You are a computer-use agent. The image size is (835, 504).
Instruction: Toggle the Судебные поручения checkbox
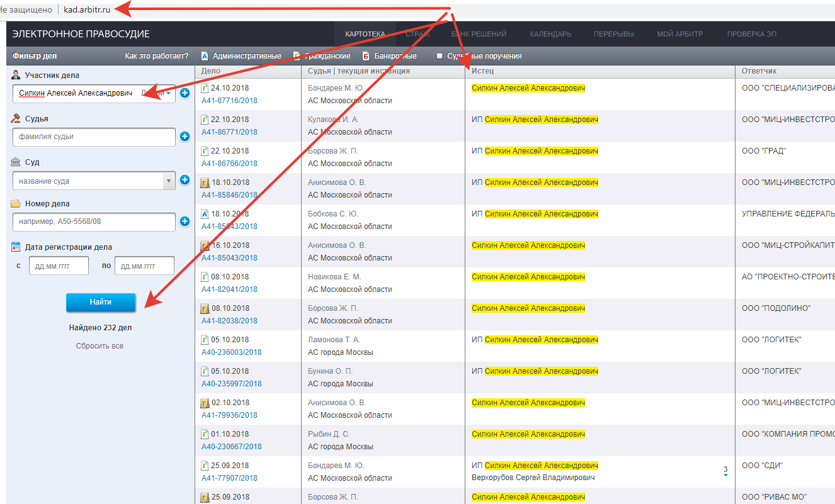click(x=440, y=56)
